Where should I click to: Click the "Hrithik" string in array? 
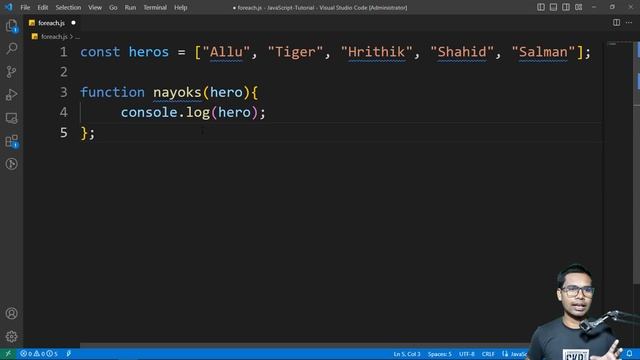(x=377, y=52)
